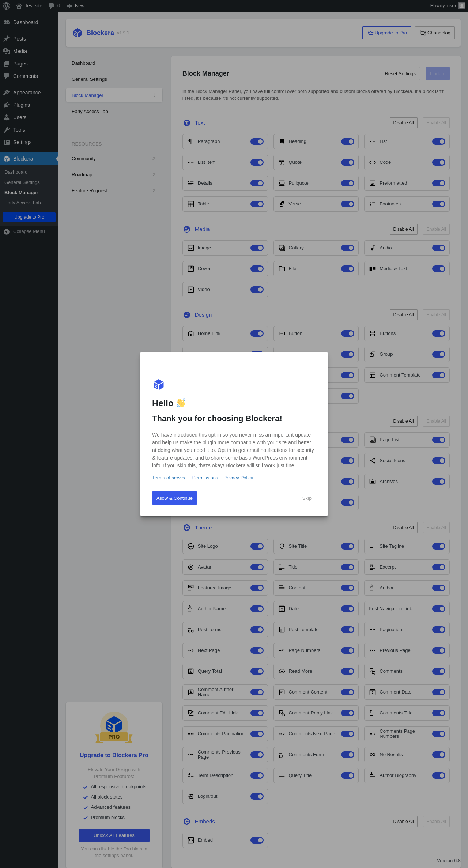
Task: Click the Theme category gear icon
Action: [x=187, y=528]
